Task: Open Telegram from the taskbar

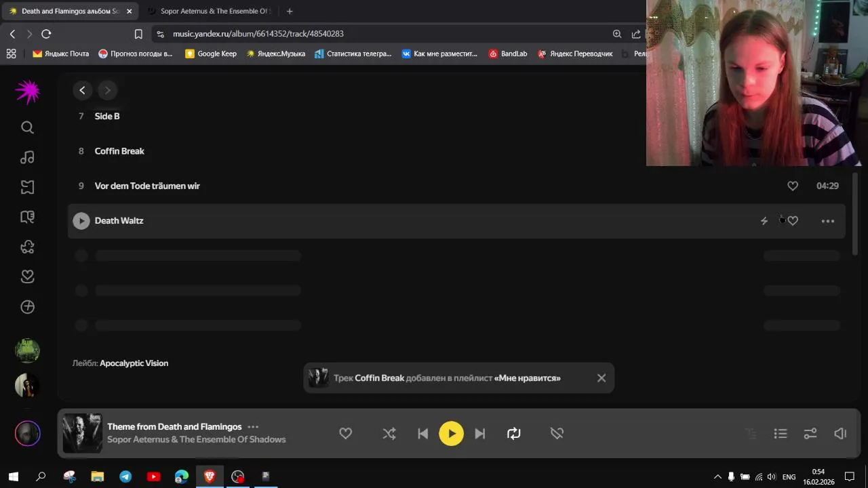Action: click(125, 476)
